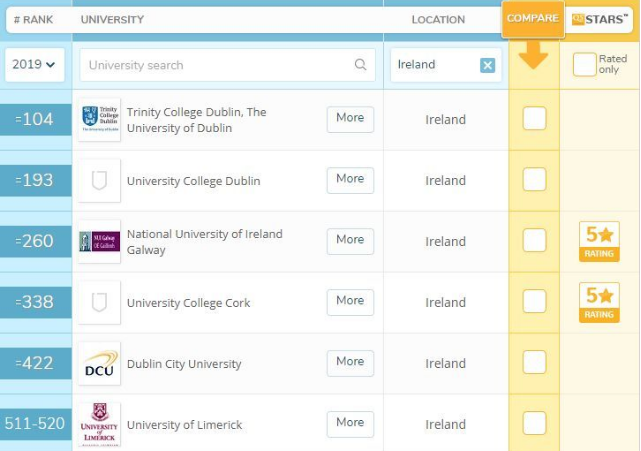The image size is (641, 451).
Task: Open National University of Ireland Galway link
Action: pos(205,242)
